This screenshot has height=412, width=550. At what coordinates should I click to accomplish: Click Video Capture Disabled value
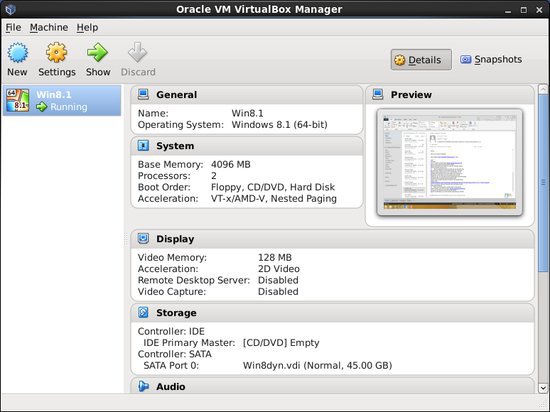click(x=278, y=291)
